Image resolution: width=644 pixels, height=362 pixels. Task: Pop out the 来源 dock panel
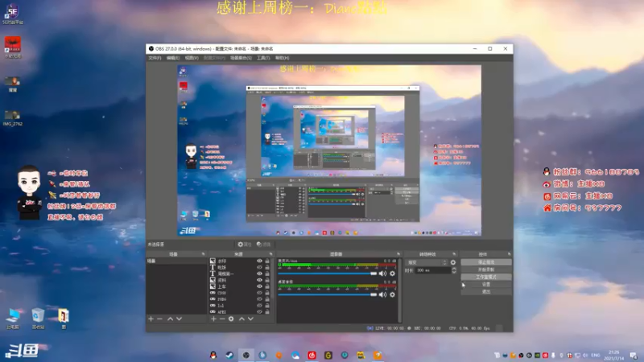pos(270,254)
